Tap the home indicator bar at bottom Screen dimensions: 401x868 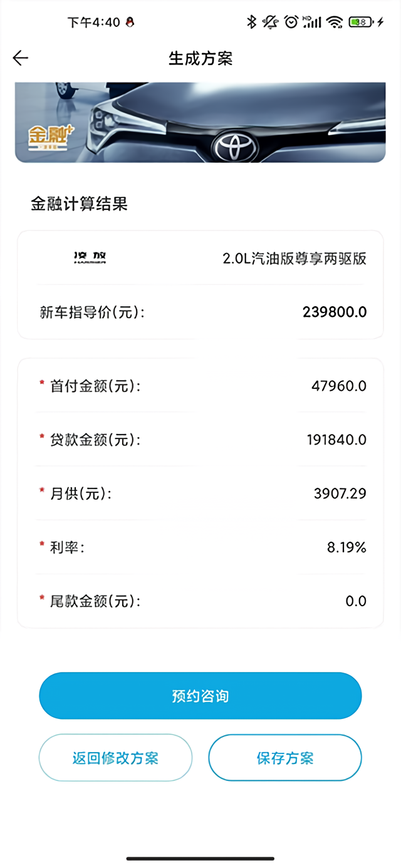coord(200,859)
